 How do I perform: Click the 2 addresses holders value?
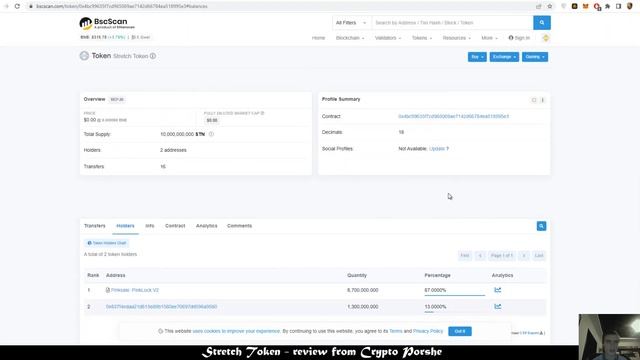click(173, 150)
